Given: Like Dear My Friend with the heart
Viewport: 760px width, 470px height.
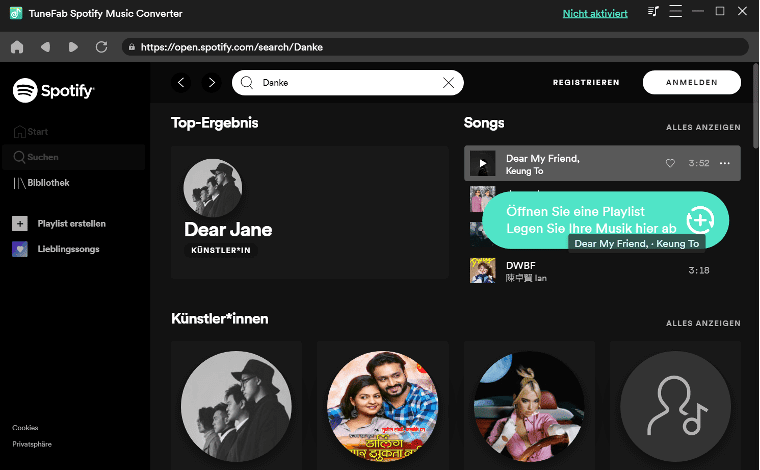Looking at the screenshot, I should coord(670,163).
